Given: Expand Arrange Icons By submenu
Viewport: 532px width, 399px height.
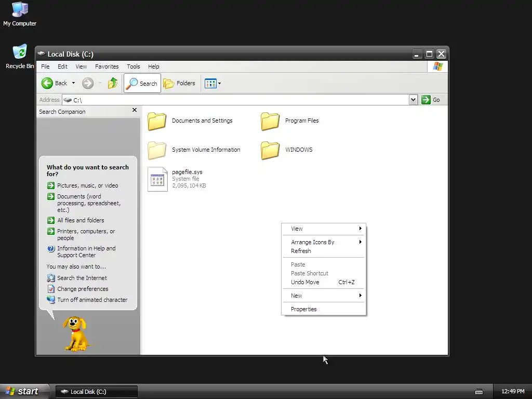Looking at the screenshot, I should (x=324, y=242).
